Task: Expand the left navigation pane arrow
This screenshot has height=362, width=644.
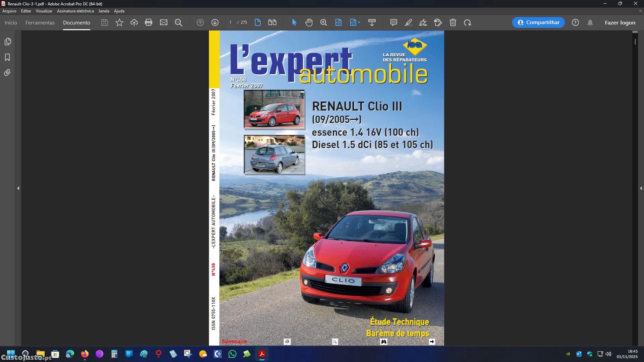Action: pyautogui.click(x=18, y=188)
